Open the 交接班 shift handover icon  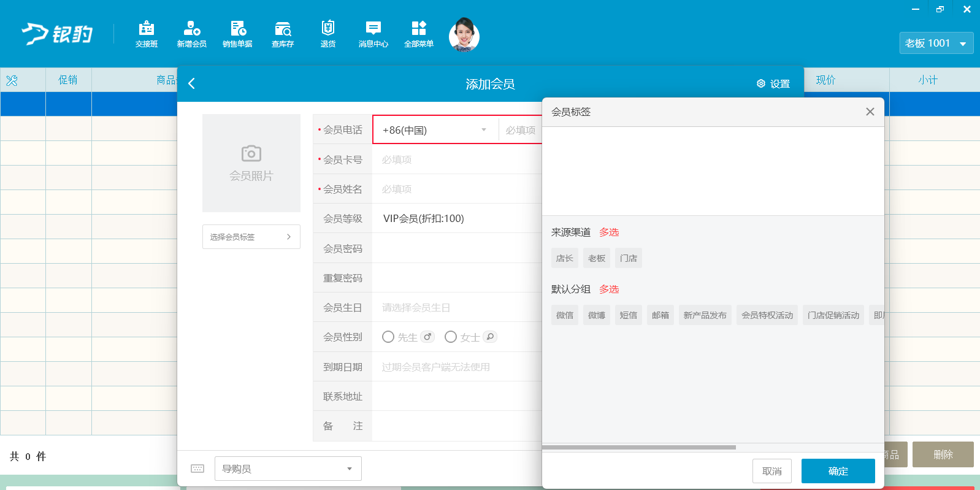pyautogui.click(x=147, y=34)
